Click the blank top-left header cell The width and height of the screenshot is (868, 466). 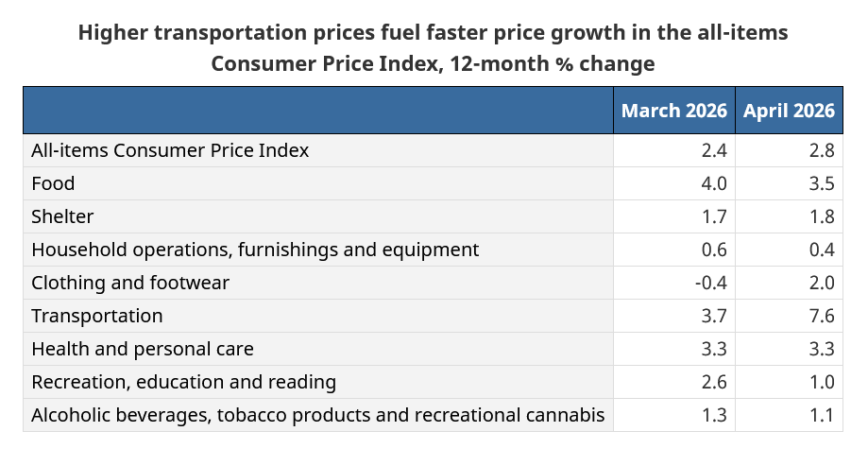click(318, 111)
